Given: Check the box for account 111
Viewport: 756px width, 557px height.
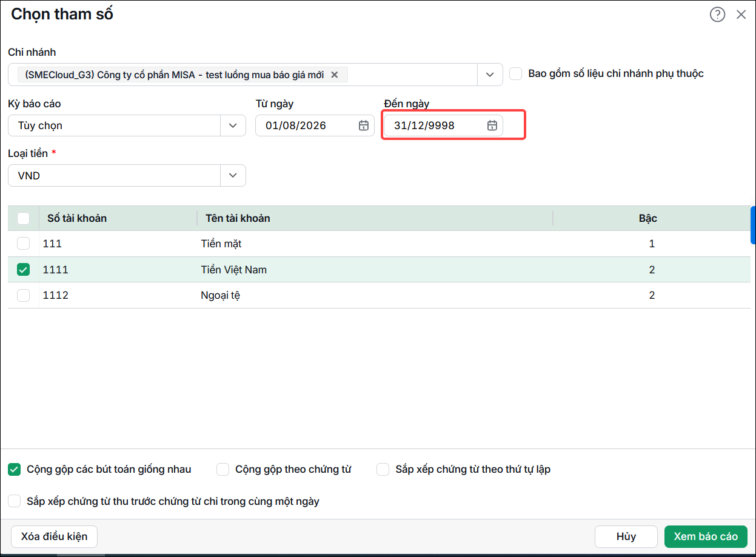Looking at the screenshot, I should pyautogui.click(x=23, y=244).
